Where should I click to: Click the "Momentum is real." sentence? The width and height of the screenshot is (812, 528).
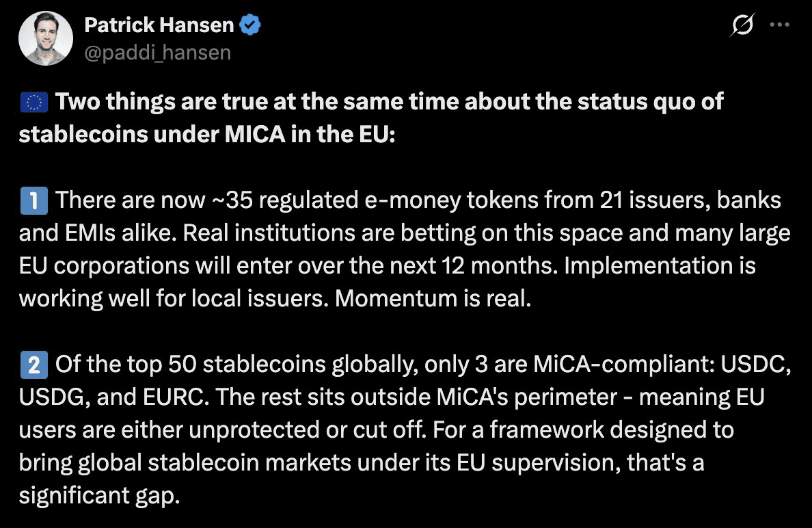433,299
